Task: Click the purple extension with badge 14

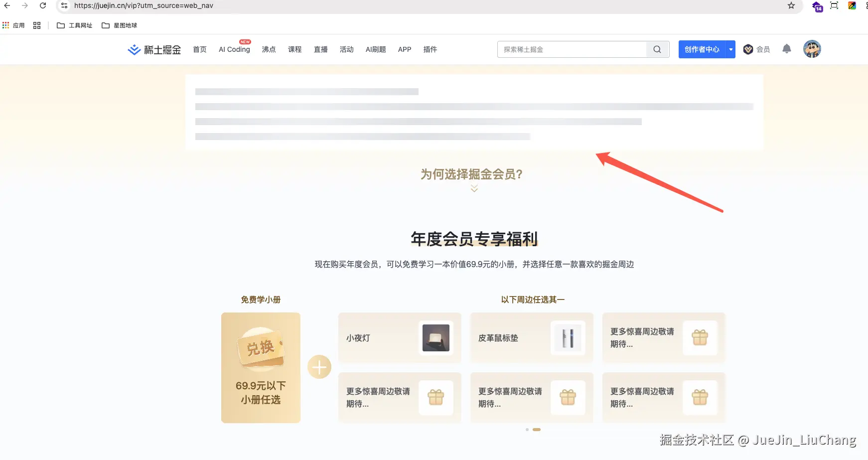Action: click(816, 6)
